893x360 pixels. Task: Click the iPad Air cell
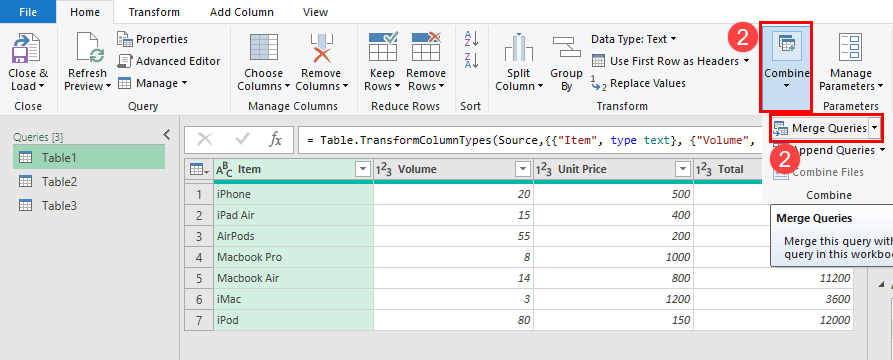[293, 215]
